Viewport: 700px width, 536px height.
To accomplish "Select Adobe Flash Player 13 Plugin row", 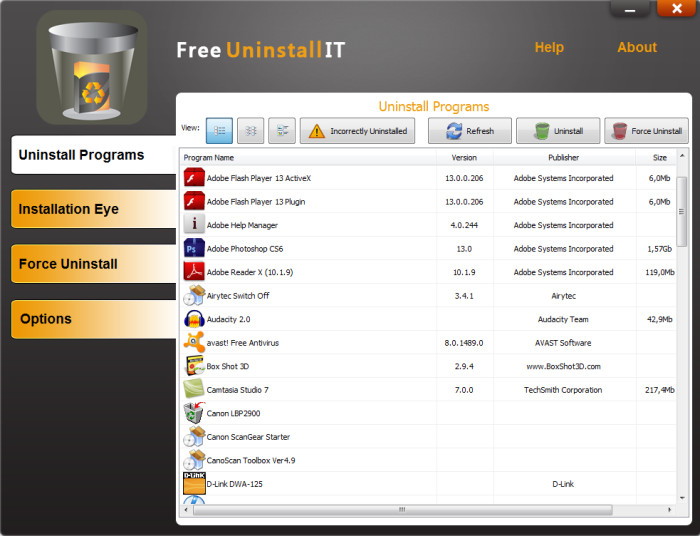I will [428, 202].
